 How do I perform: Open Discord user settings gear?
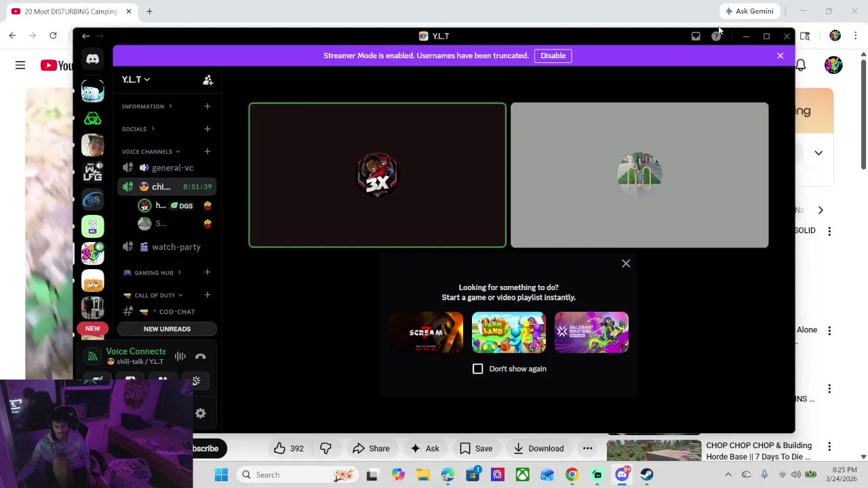pyautogui.click(x=201, y=413)
